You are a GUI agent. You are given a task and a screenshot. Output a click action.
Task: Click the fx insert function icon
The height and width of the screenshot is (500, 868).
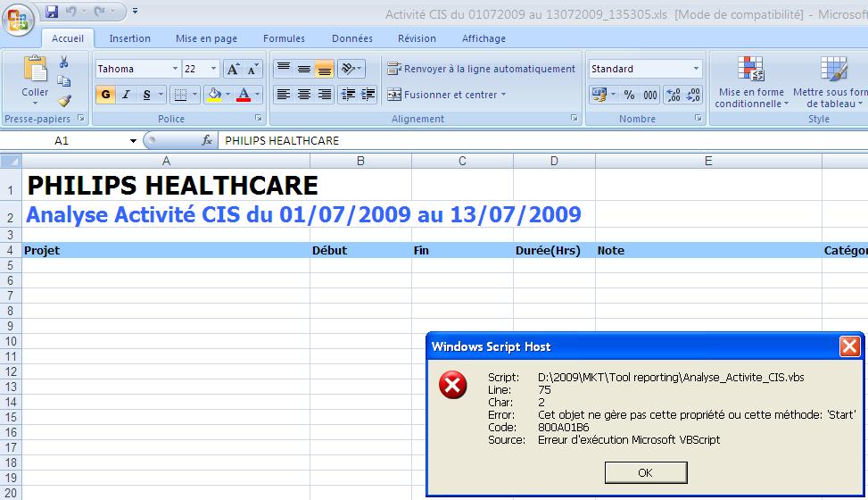pos(207,141)
